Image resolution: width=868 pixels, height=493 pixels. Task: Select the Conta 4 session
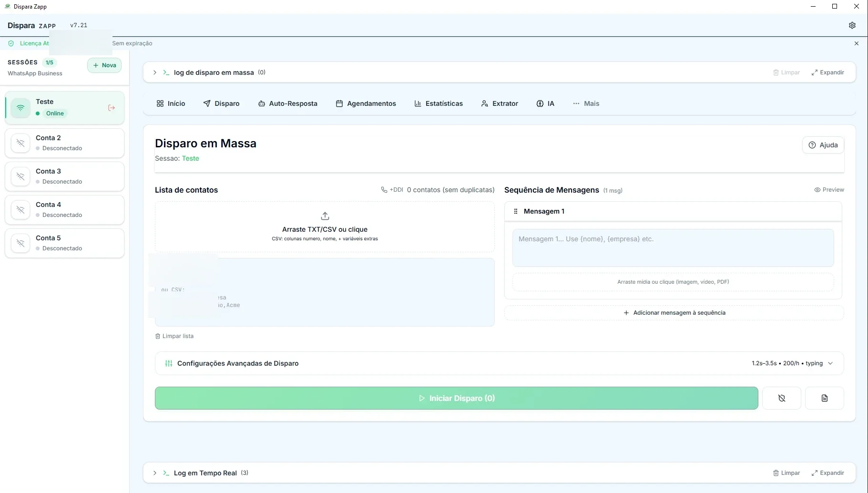(x=65, y=210)
